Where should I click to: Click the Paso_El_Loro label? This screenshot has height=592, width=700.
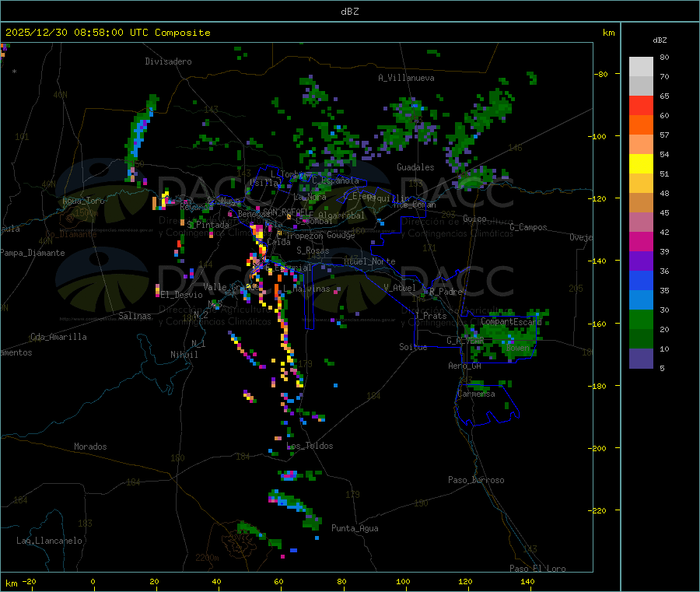coord(538,569)
